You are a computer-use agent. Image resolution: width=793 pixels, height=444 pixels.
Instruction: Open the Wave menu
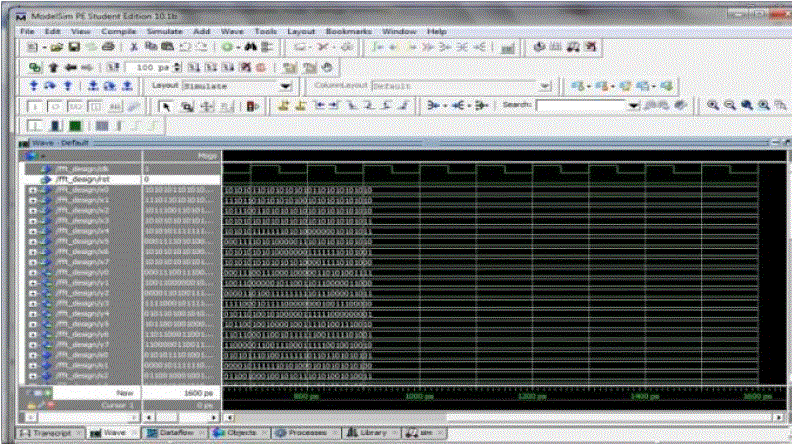click(x=226, y=32)
